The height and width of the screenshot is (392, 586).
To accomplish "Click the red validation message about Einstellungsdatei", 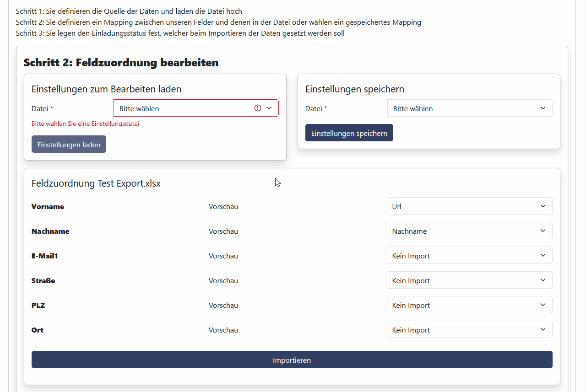I will point(85,124).
